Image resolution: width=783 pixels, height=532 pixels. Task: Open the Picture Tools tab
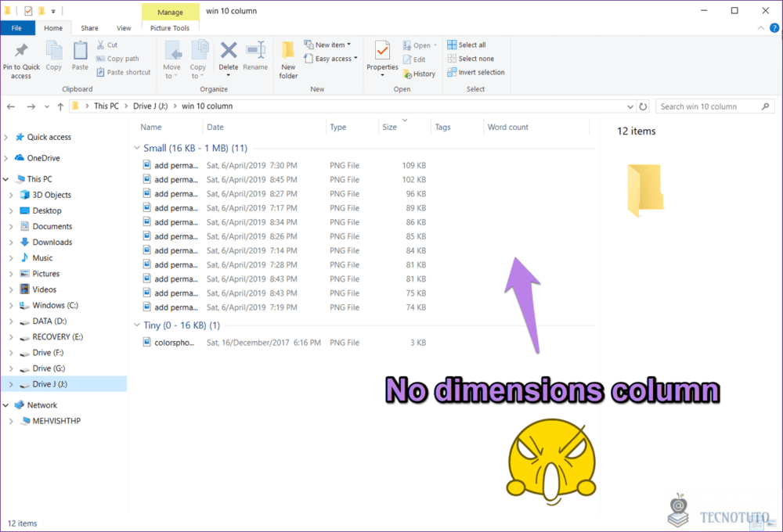(x=170, y=28)
